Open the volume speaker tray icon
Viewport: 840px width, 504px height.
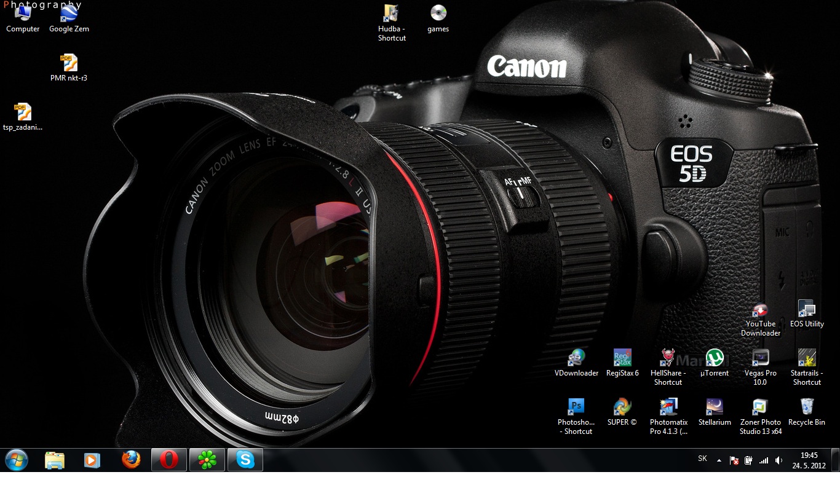pos(779,460)
